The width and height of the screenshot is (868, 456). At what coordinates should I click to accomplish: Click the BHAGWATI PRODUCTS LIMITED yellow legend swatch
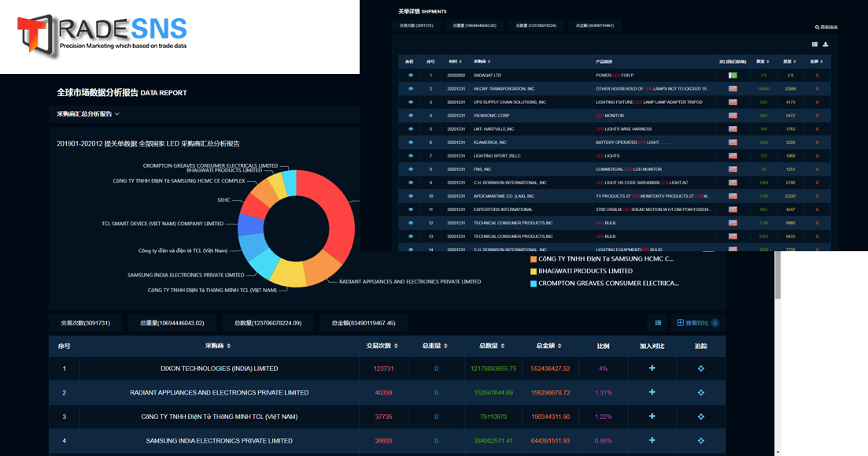tap(534, 272)
